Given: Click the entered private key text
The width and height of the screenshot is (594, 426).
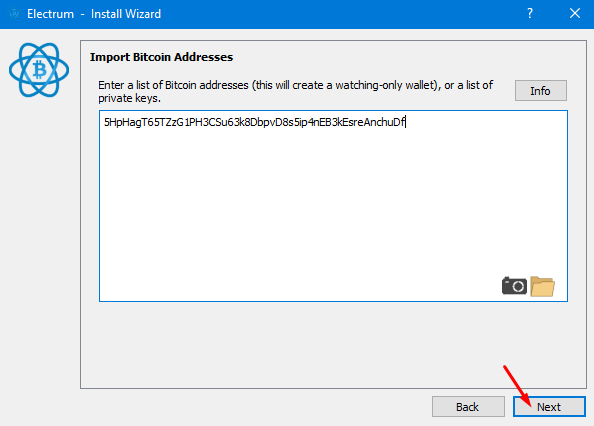Looking at the screenshot, I should [254, 122].
